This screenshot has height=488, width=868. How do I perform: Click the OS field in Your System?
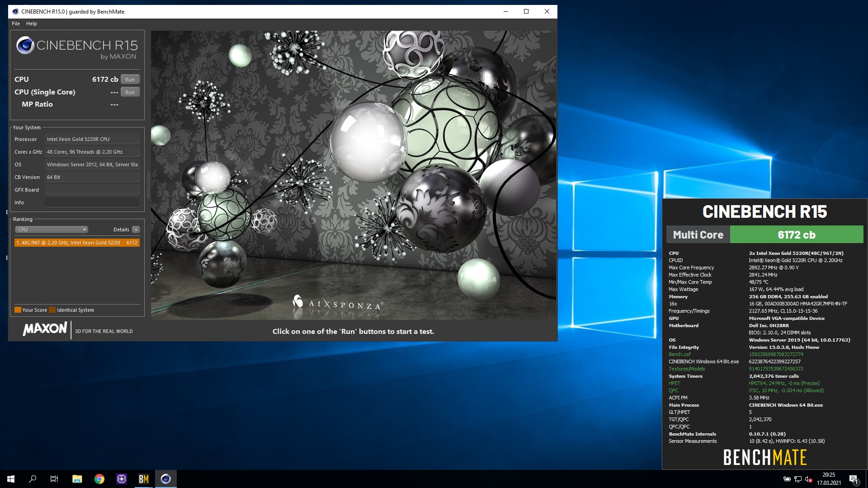[x=92, y=164]
